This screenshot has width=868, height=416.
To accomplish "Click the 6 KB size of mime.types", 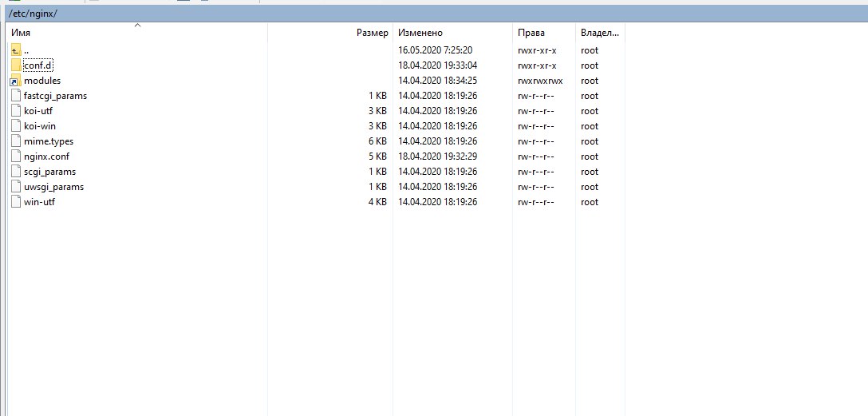I will [377, 141].
